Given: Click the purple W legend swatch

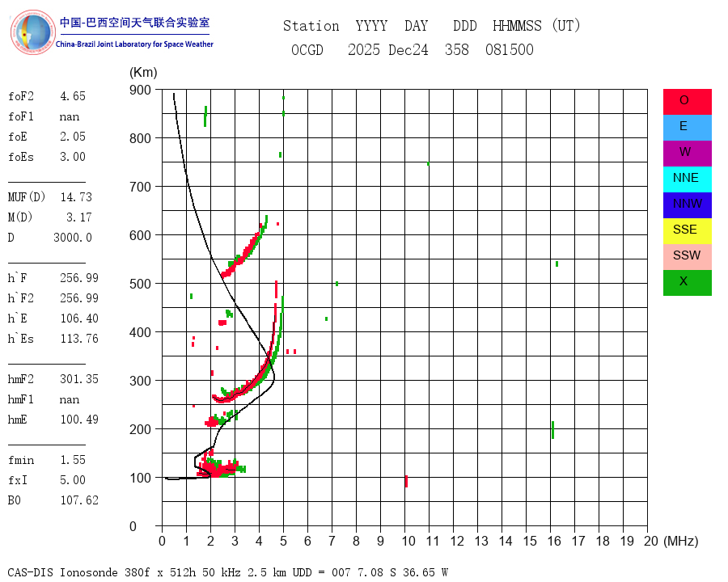Looking at the screenshot, I should coord(687,153).
